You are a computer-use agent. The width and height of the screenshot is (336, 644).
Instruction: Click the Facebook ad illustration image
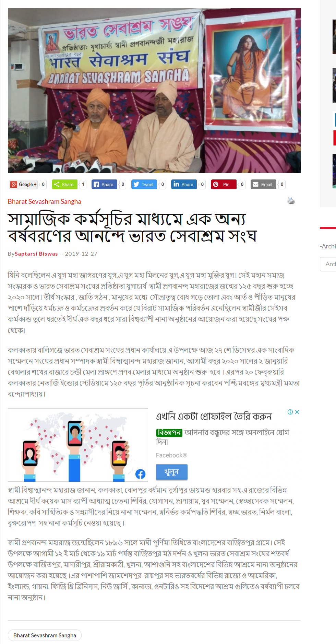[x=78, y=445]
